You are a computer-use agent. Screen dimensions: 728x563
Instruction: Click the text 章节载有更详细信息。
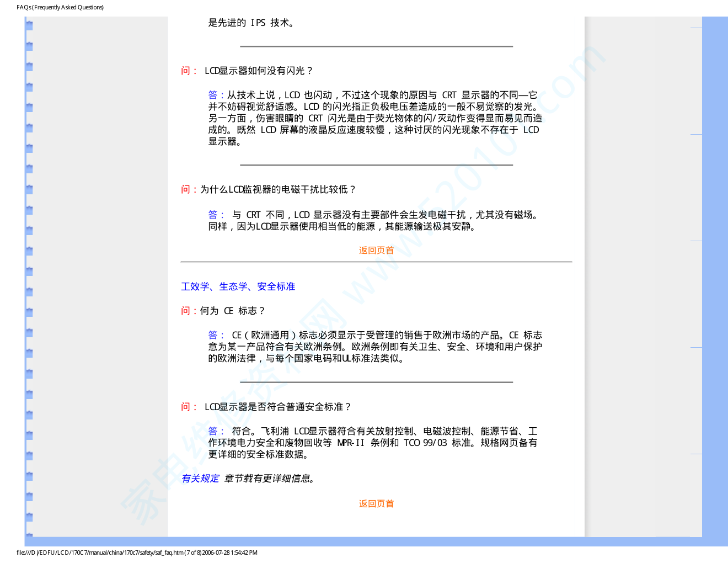(x=270, y=479)
